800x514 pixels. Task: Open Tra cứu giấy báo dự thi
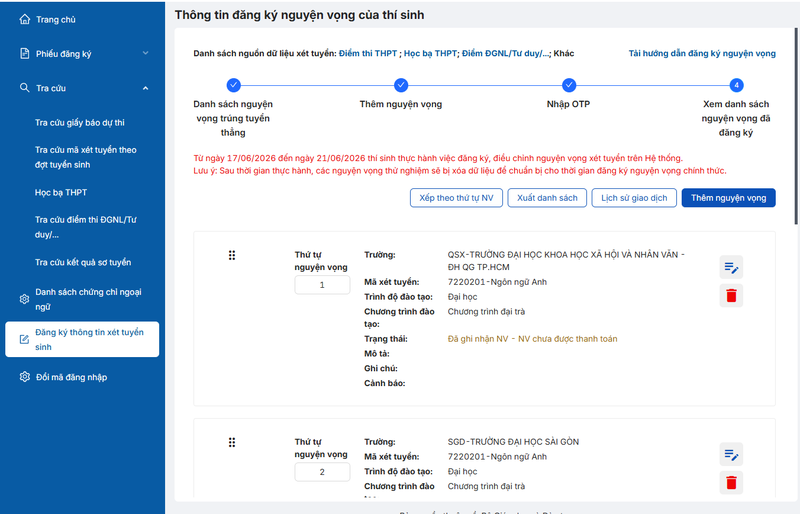[x=80, y=123]
